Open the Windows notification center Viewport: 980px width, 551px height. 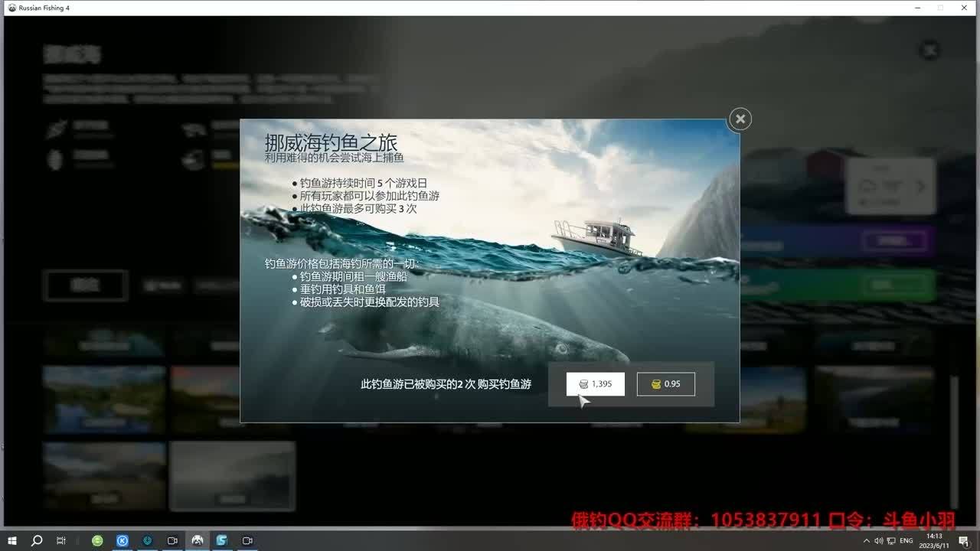coord(962,540)
